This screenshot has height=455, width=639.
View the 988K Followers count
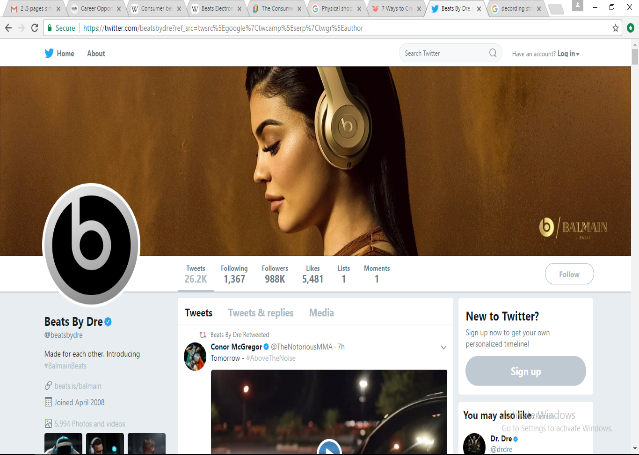point(275,274)
